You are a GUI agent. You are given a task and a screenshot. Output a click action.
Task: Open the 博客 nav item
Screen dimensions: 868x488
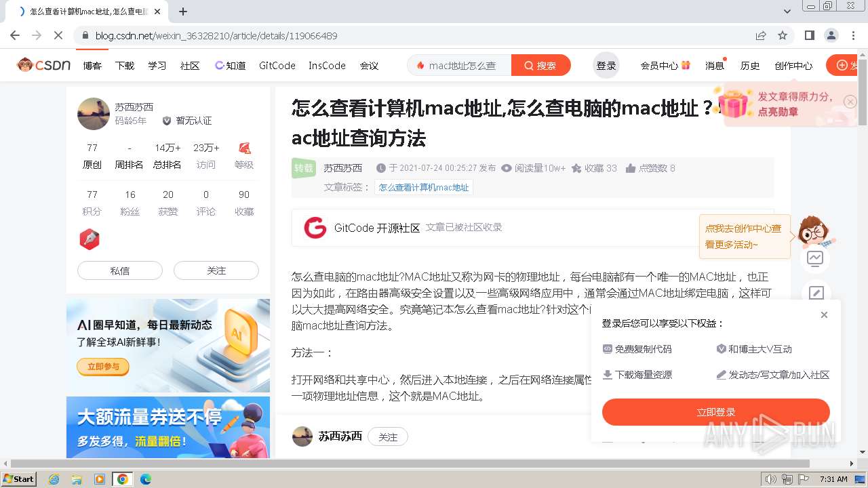coord(93,66)
